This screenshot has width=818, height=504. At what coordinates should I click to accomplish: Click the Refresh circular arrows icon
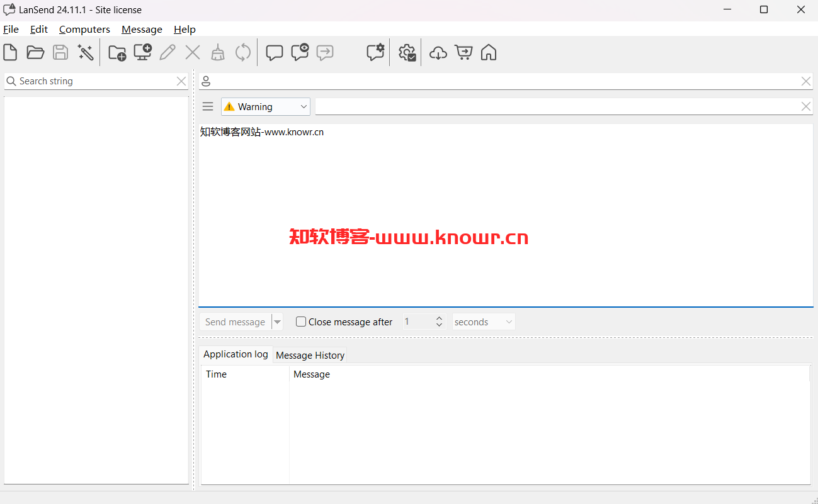coord(243,52)
